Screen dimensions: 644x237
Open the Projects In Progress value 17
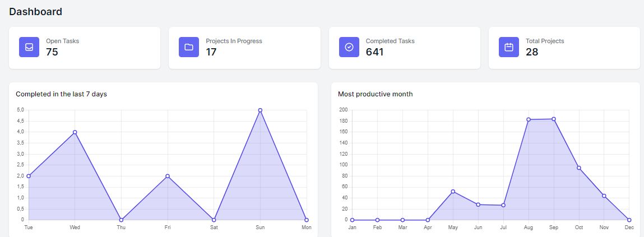211,52
